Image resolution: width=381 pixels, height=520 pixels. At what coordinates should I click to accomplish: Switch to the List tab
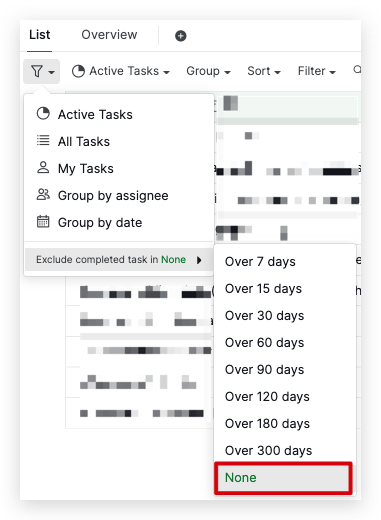pyautogui.click(x=39, y=35)
